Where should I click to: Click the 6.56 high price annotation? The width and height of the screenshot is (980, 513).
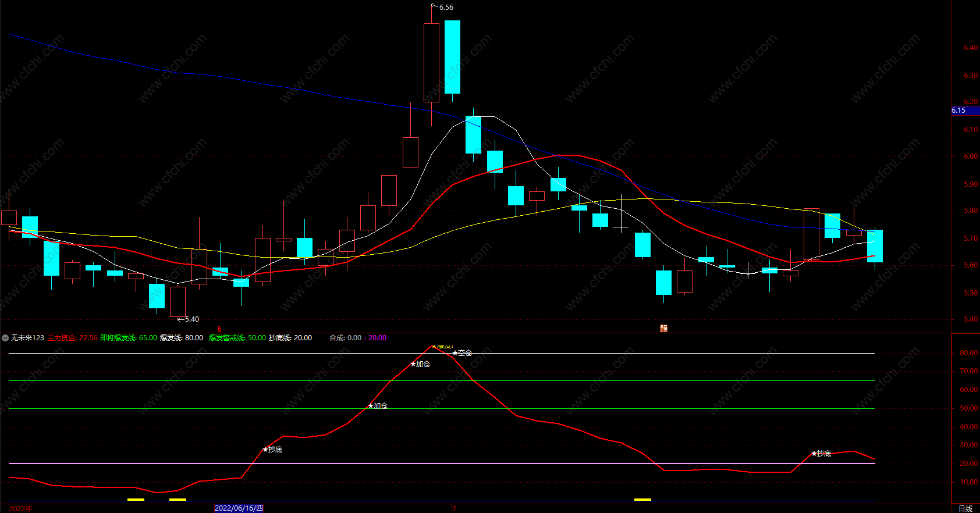click(446, 8)
